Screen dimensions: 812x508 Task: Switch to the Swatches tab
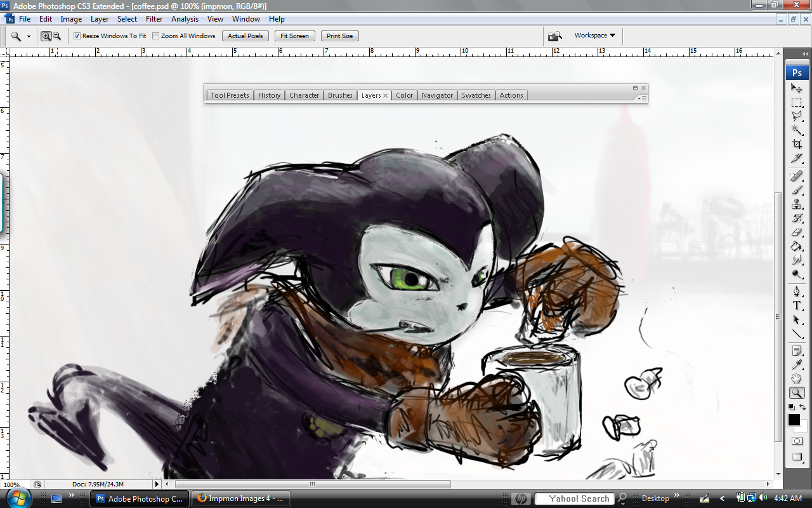pyautogui.click(x=476, y=95)
